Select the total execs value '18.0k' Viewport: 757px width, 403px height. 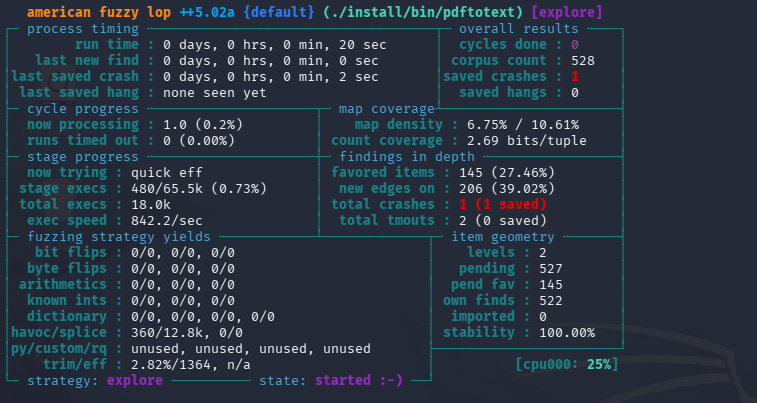(151, 205)
